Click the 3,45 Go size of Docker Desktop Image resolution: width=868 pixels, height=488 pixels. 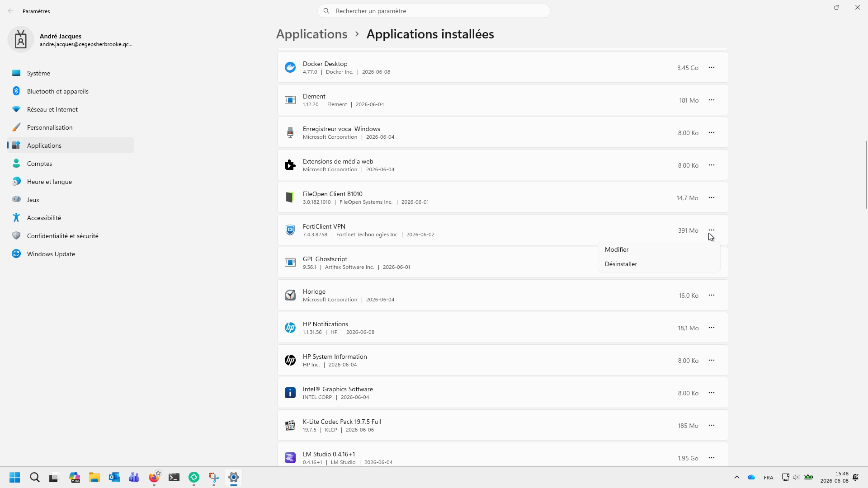coord(688,68)
